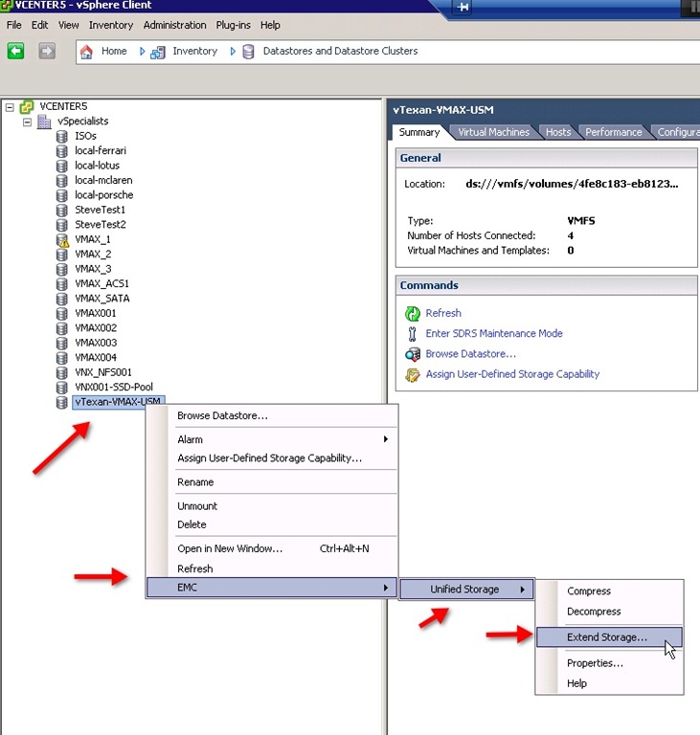Image resolution: width=700 pixels, height=735 pixels.
Task: Switch to the Virtual Machines tab
Action: tap(493, 132)
